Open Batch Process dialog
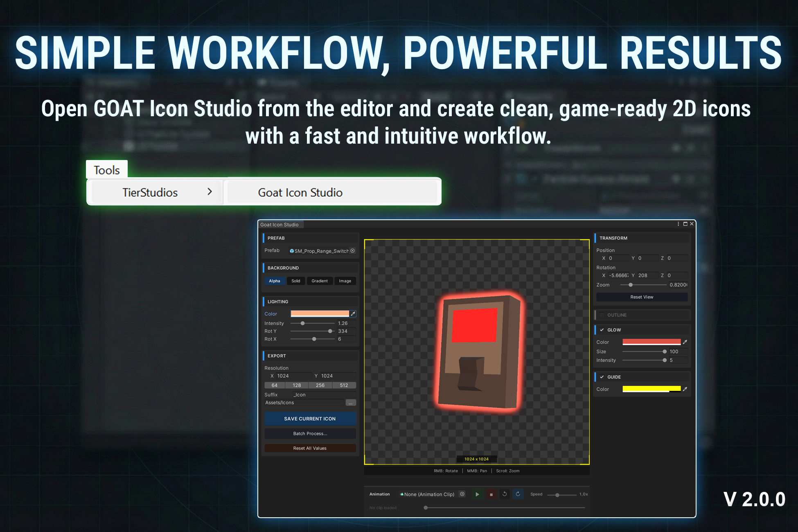Viewport: 798px width, 532px height. pos(310,434)
